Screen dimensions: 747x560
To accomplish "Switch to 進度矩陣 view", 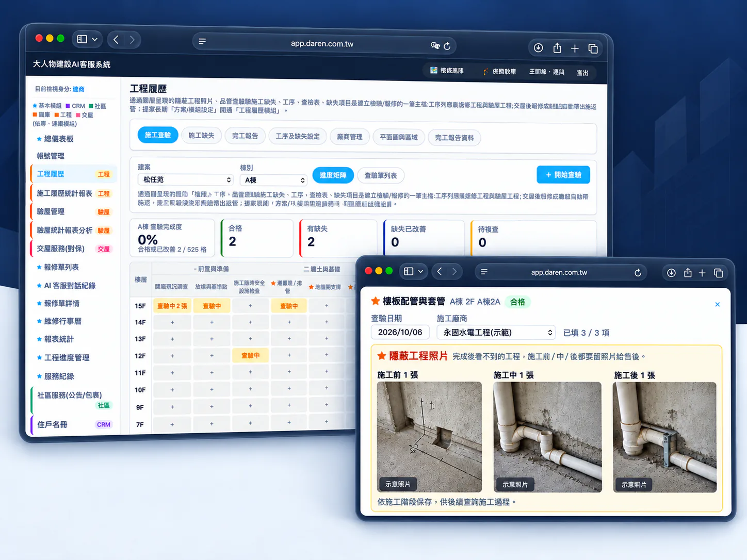I will 333,175.
